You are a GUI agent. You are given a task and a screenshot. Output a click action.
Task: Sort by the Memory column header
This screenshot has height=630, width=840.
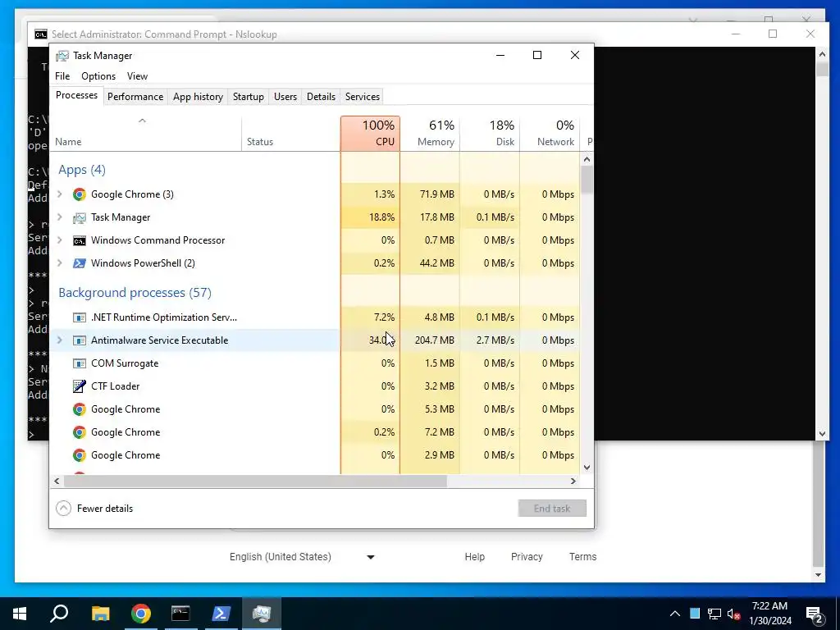pos(430,134)
